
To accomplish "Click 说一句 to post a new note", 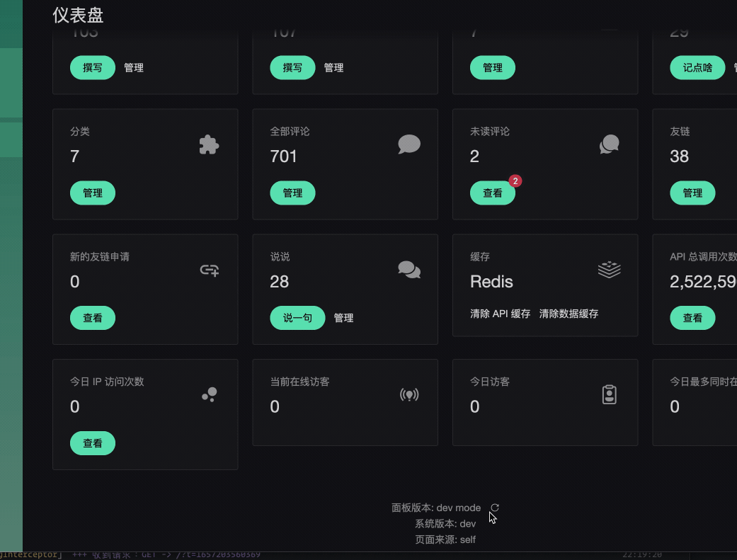I will click(x=297, y=318).
